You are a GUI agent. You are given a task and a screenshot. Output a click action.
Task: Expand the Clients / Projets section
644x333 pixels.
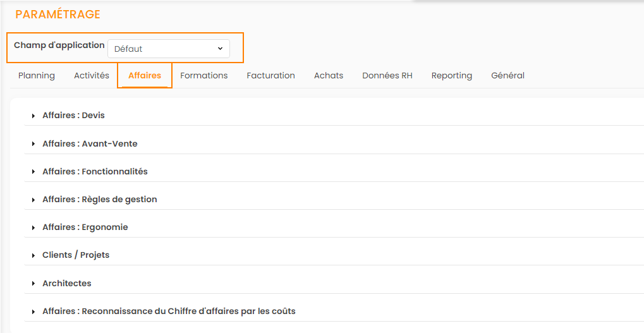click(x=76, y=255)
